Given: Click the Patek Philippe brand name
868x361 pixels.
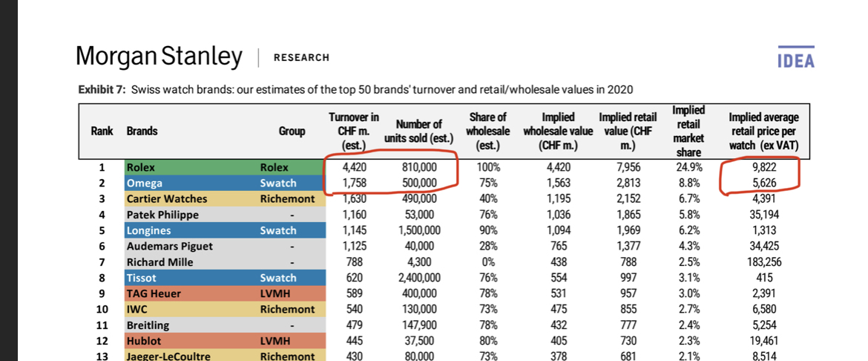Looking at the screenshot, I should click(x=162, y=215).
